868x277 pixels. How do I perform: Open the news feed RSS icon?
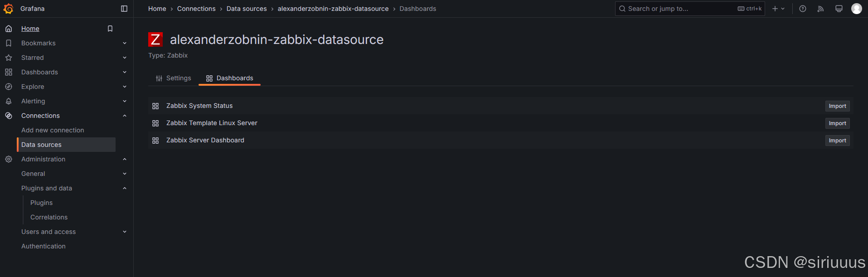click(x=820, y=9)
